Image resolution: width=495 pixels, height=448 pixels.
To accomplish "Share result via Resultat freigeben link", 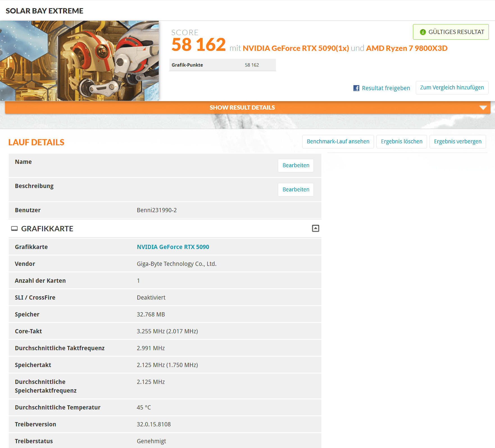I will tap(386, 88).
